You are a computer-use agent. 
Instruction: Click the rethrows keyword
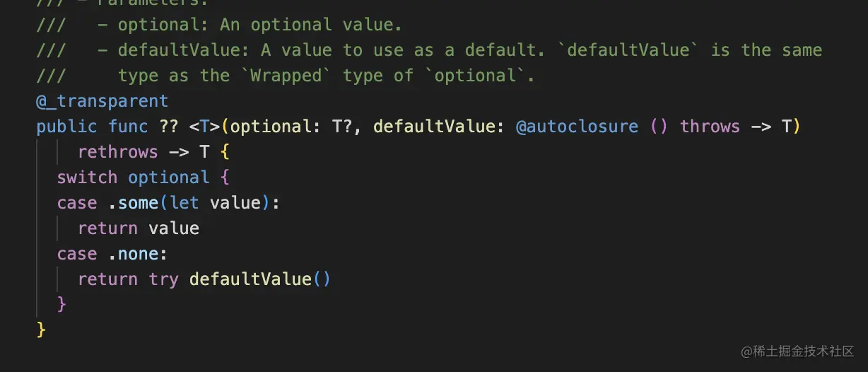coord(118,152)
